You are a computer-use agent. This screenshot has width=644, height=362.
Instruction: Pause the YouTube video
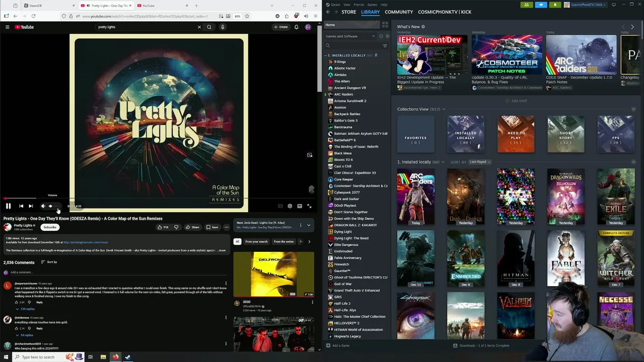[x=8, y=206]
